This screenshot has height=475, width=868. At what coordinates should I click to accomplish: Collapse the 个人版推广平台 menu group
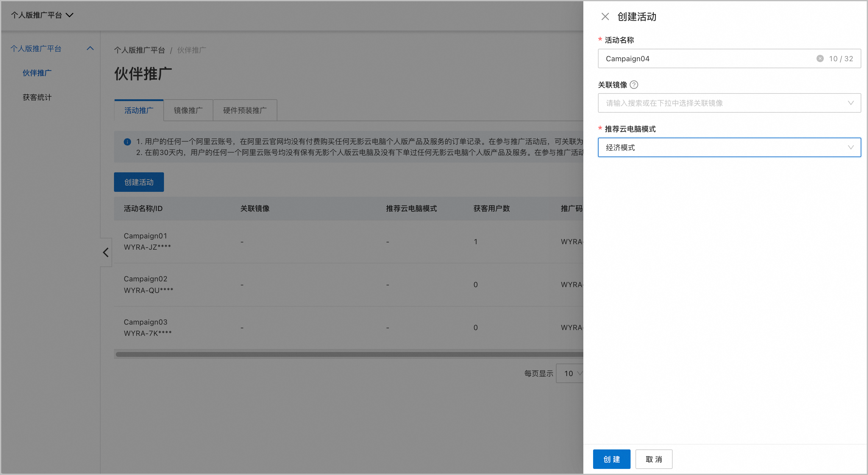[90, 48]
